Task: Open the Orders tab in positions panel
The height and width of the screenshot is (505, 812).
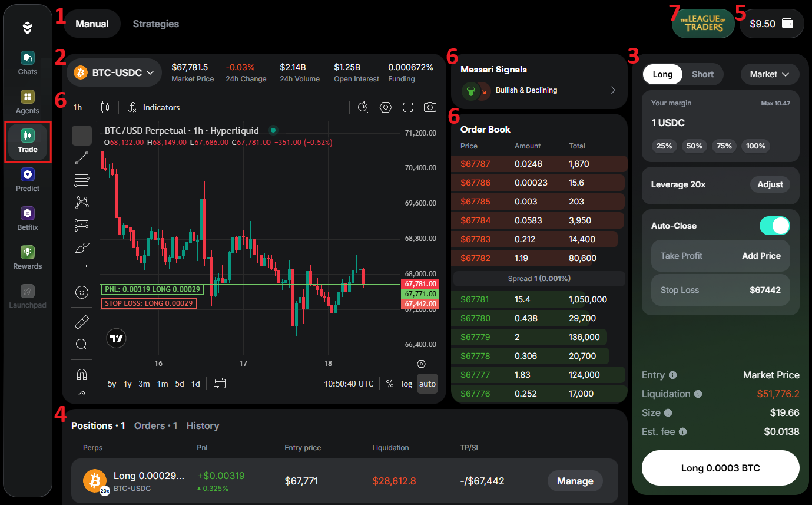Action: (x=150, y=425)
